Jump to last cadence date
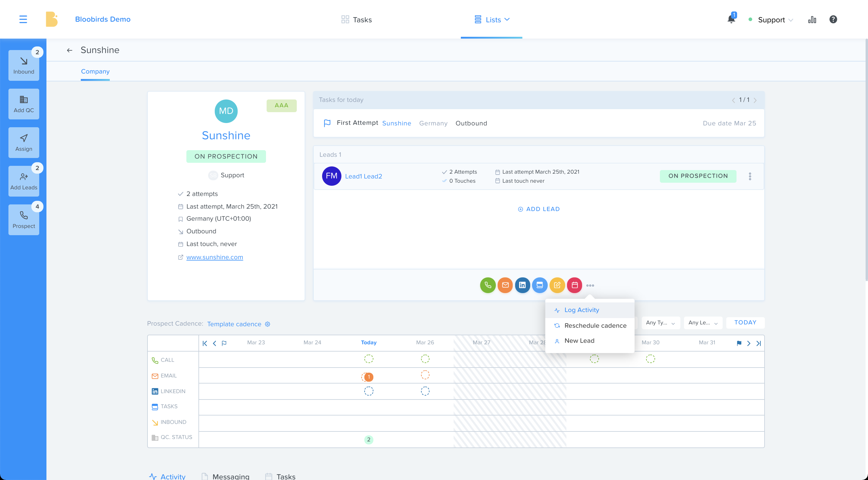The height and width of the screenshot is (480, 868). tap(759, 343)
